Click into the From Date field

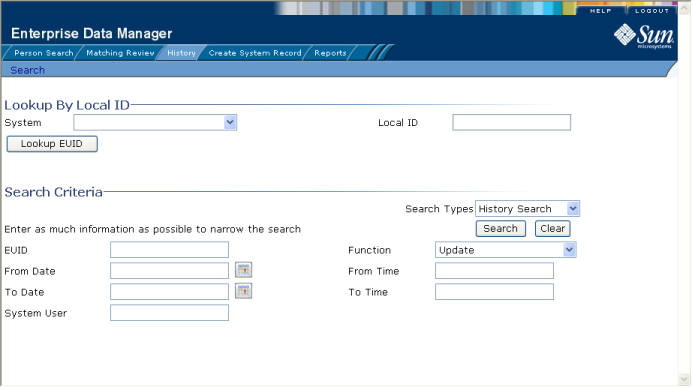click(169, 271)
